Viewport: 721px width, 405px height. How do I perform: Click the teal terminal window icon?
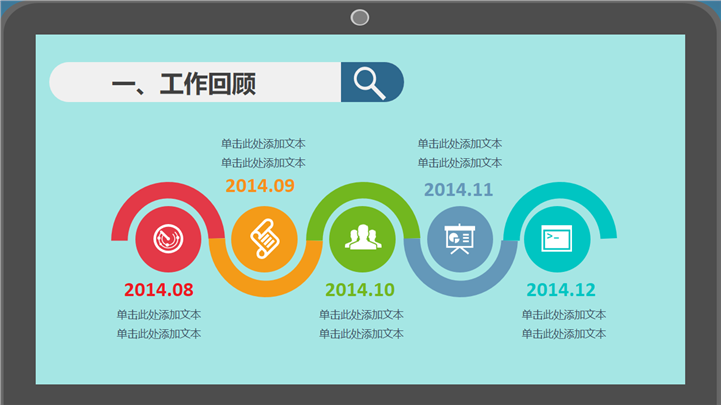(557, 239)
